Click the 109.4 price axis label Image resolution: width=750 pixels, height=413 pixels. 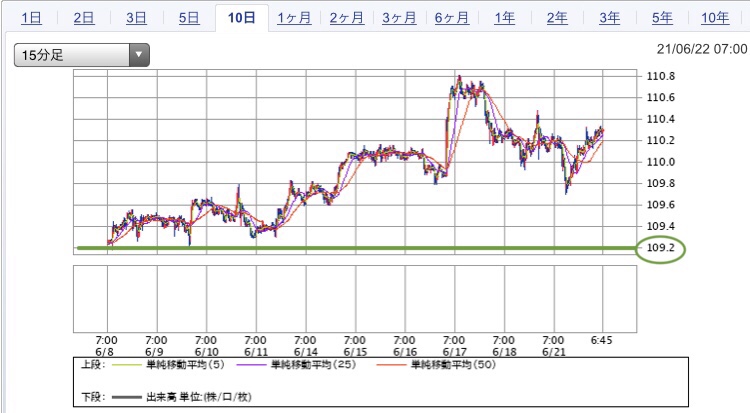[x=661, y=226]
